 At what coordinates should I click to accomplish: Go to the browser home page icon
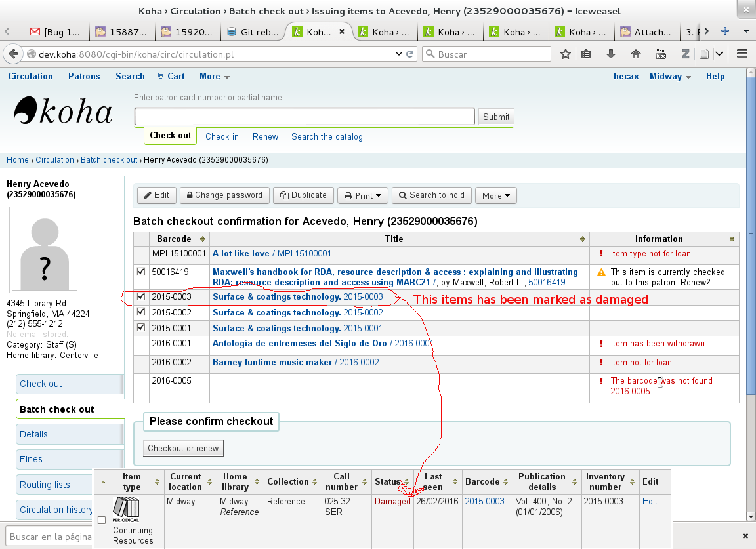pyautogui.click(x=635, y=54)
